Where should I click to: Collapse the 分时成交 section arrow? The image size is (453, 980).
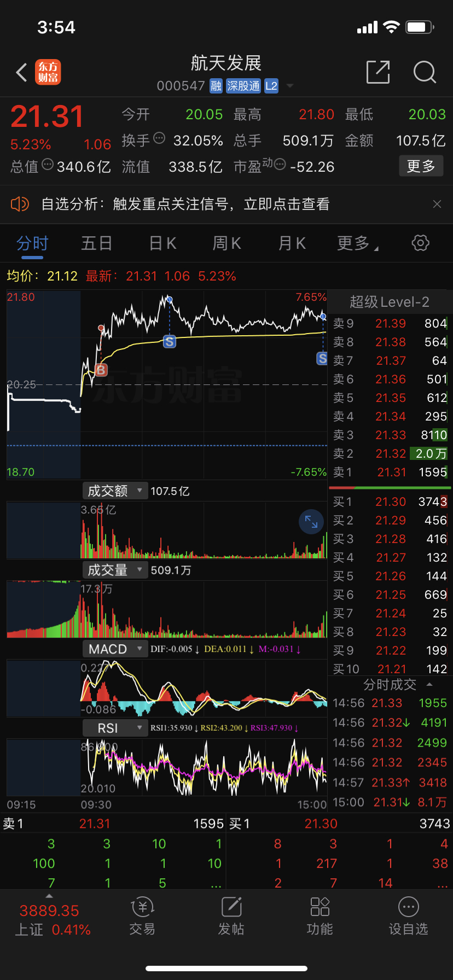[429, 685]
